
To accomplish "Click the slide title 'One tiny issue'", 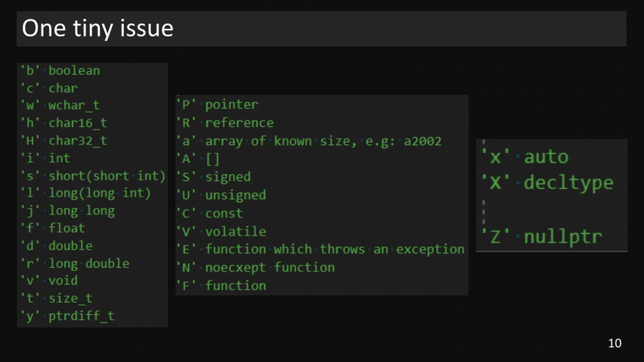I will [x=98, y=29].
